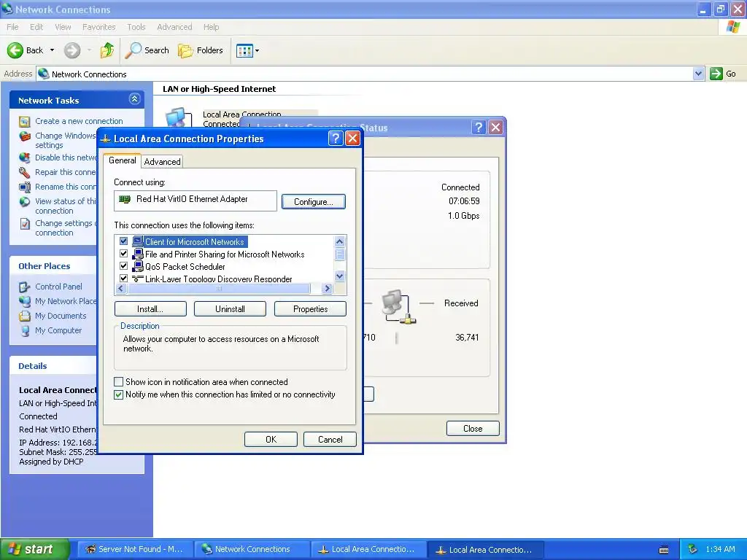Click the My Network Places icon
Screen dimensions: 747x560
coord(25,301)
